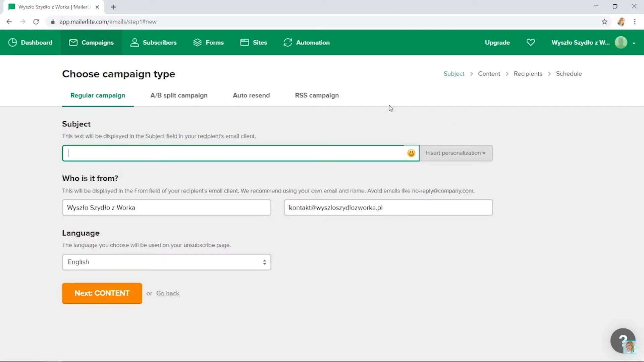644x362 pixels.
Task: Open Subscribers from the navigation bar
Action: (x=153, y=43)
